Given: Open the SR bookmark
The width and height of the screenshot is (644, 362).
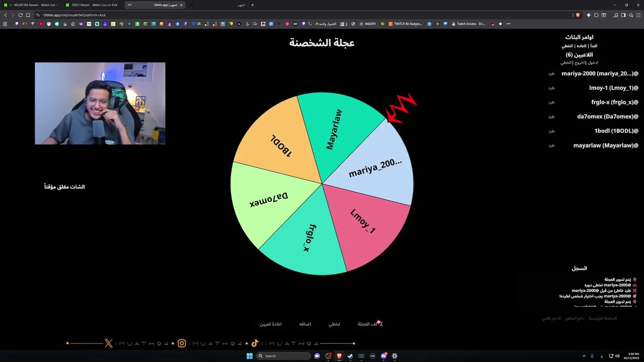Looking at the screenshot, I should point(196,24).
